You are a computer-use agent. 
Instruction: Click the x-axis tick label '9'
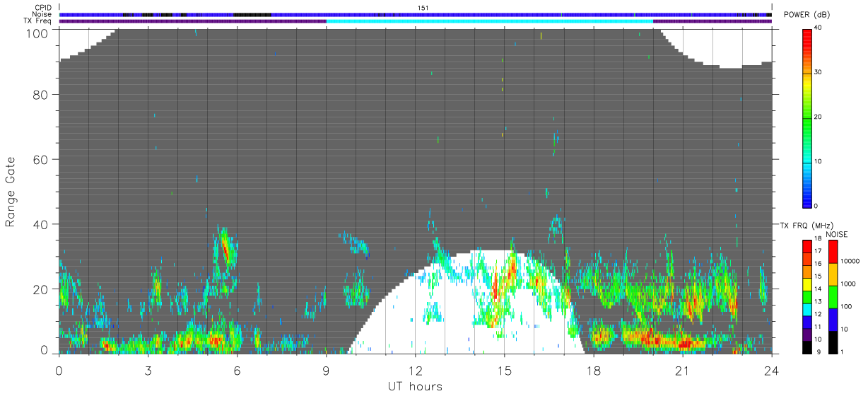(x=326, y=370)
